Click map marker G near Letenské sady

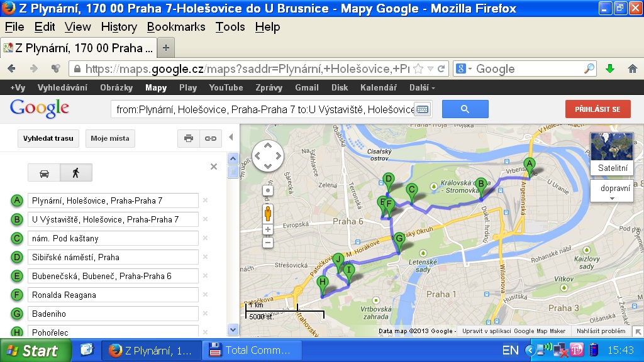pyautogui.click(x=399, y=241)
